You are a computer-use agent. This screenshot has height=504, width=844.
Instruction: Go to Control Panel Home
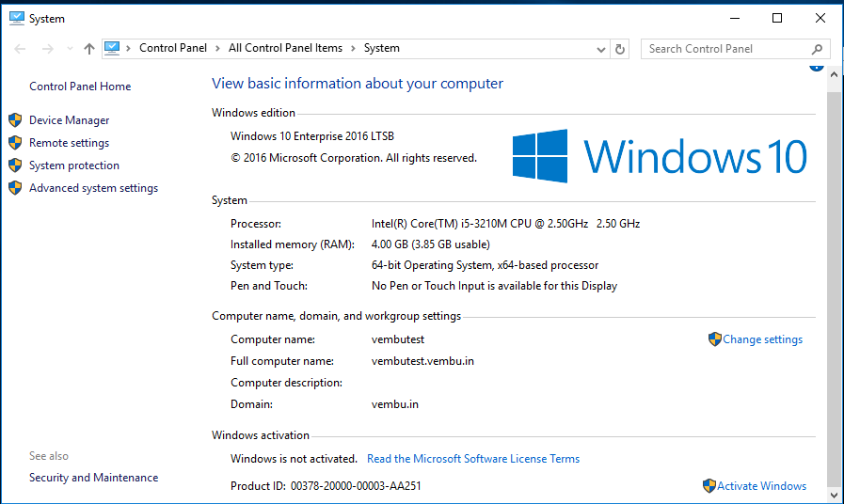pos(80,87)
